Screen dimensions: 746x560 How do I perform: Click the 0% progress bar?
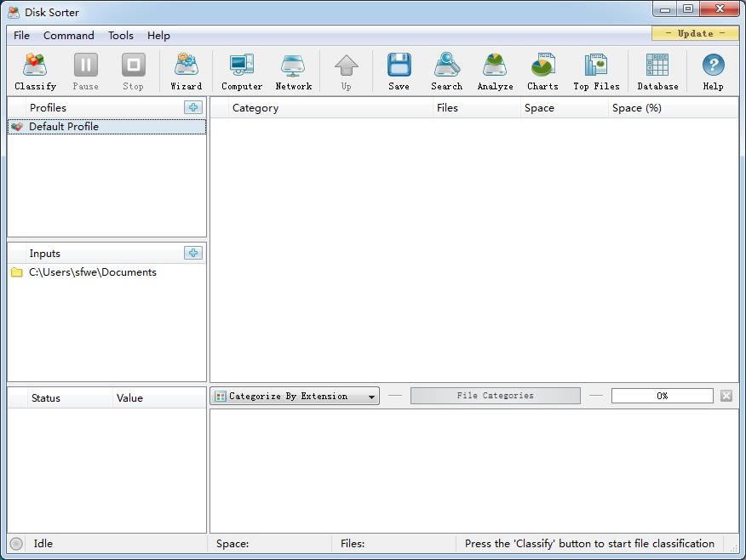click(x=663, y=396)
